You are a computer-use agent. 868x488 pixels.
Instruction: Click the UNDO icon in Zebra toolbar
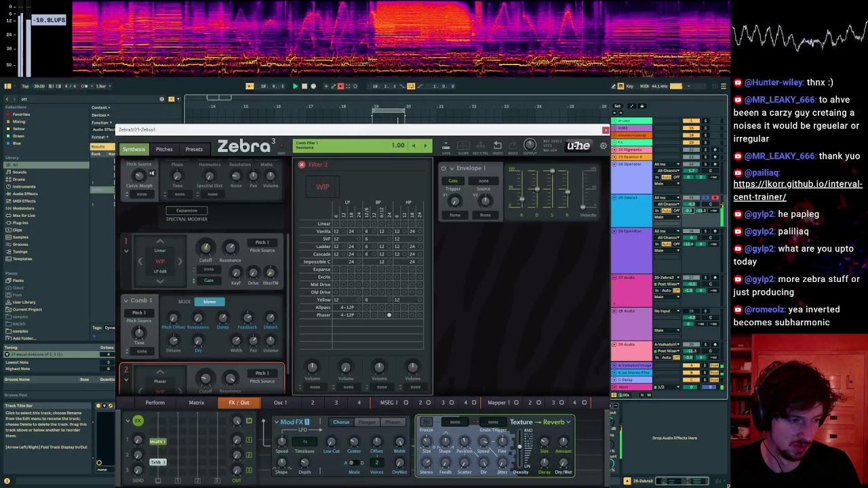point(497,146)
